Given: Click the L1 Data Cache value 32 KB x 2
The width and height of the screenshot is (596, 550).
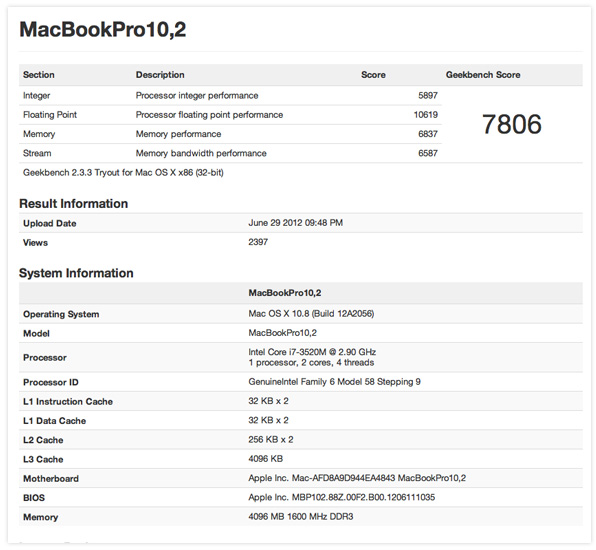Looking at the screenshot, I should click(268, 420).
